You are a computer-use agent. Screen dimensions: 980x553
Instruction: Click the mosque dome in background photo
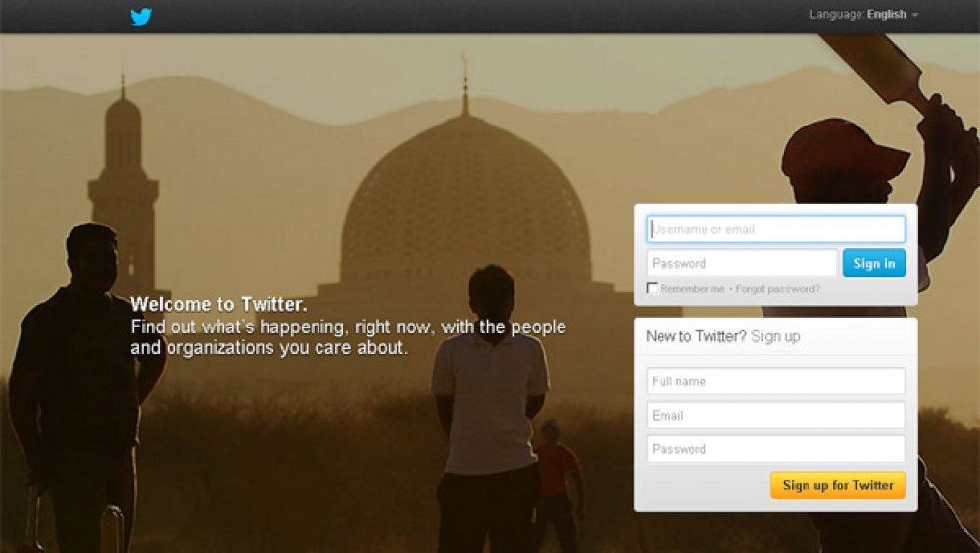[465, 200]
